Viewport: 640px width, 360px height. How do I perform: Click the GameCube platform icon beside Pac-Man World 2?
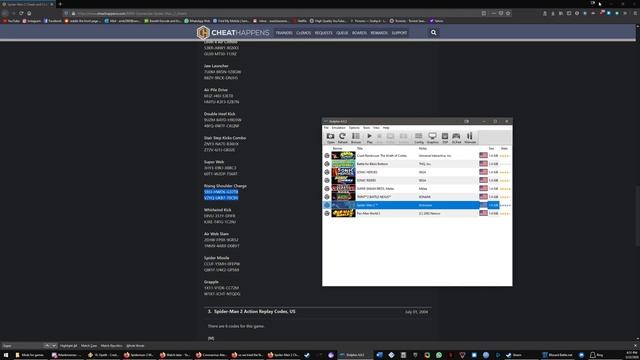(327, 213)
